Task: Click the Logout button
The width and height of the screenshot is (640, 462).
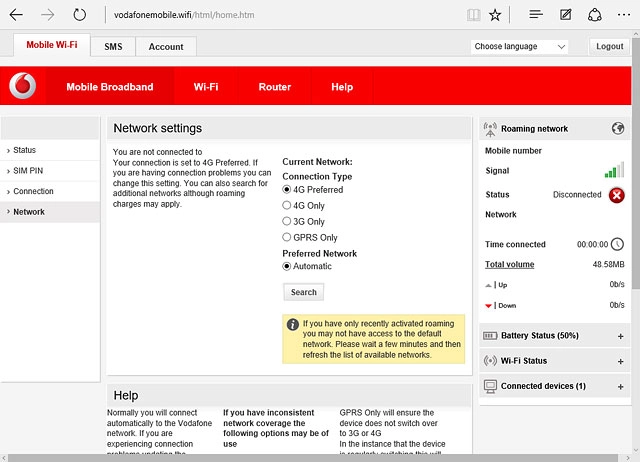Action: coord(609,47)
